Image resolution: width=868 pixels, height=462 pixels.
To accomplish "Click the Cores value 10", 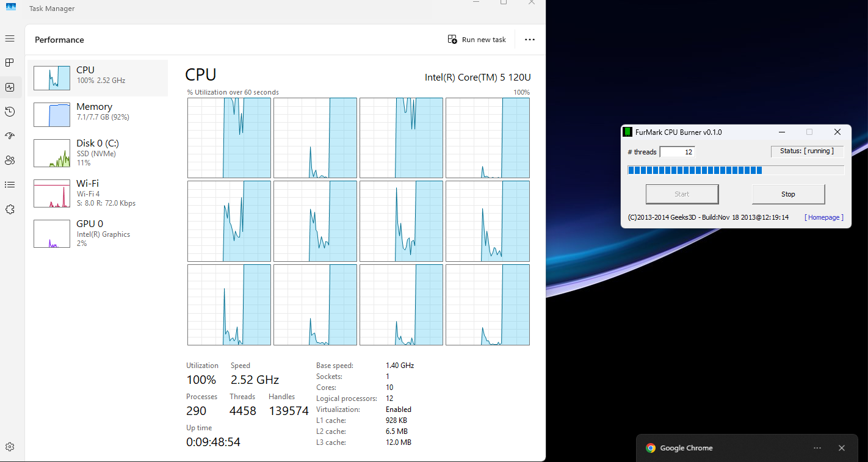I will (389, 388).
